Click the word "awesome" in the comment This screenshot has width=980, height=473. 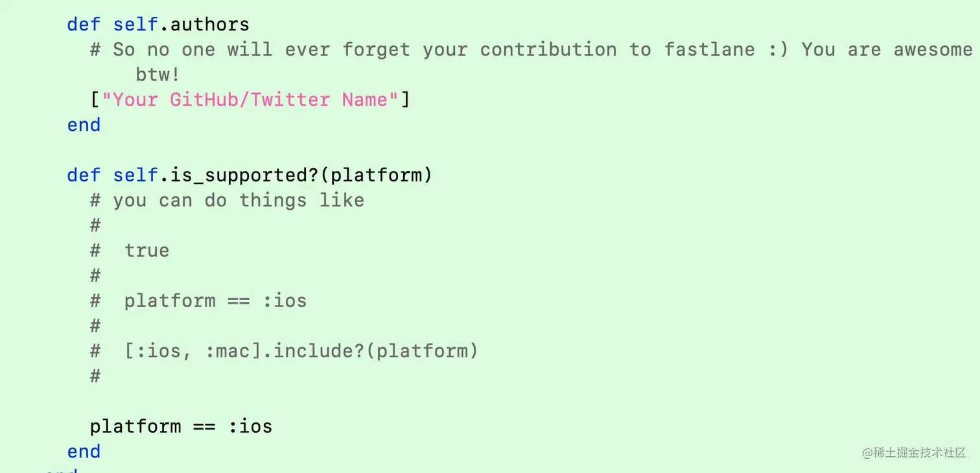(933, 50)
